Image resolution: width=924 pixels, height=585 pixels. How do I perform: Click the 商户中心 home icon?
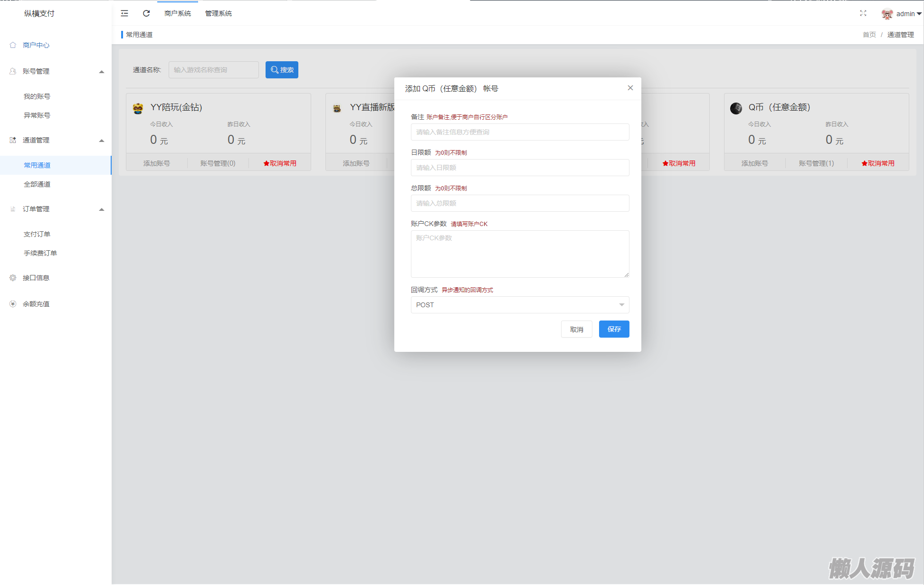13,45
